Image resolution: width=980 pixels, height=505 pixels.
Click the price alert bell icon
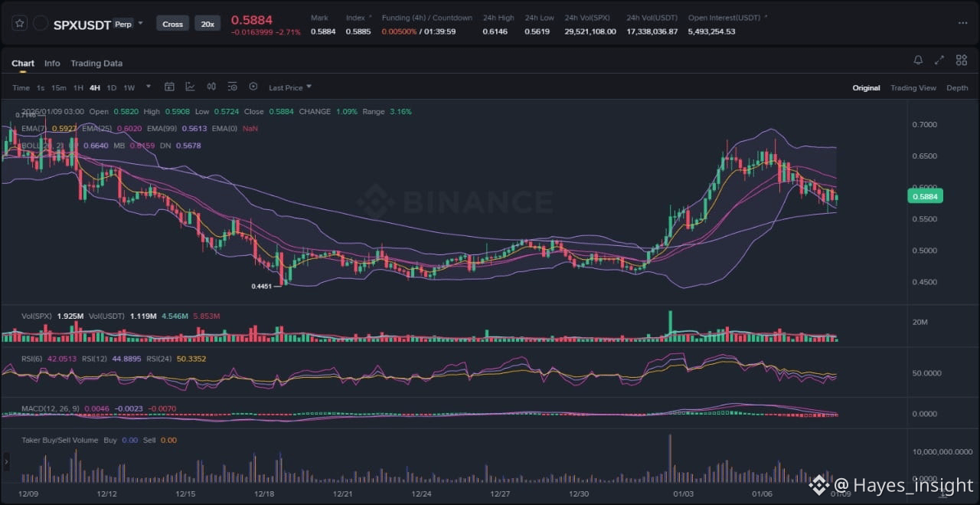click(918, 61)
